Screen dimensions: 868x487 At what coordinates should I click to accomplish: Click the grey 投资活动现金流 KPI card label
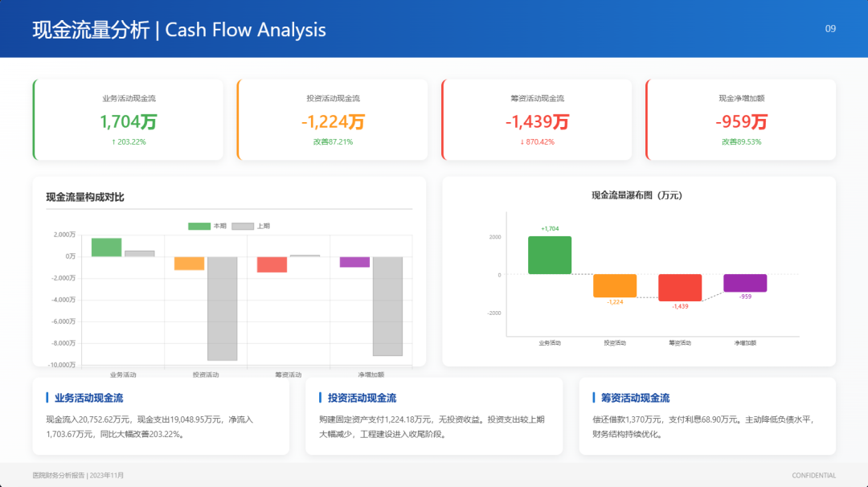pos(333,99)
